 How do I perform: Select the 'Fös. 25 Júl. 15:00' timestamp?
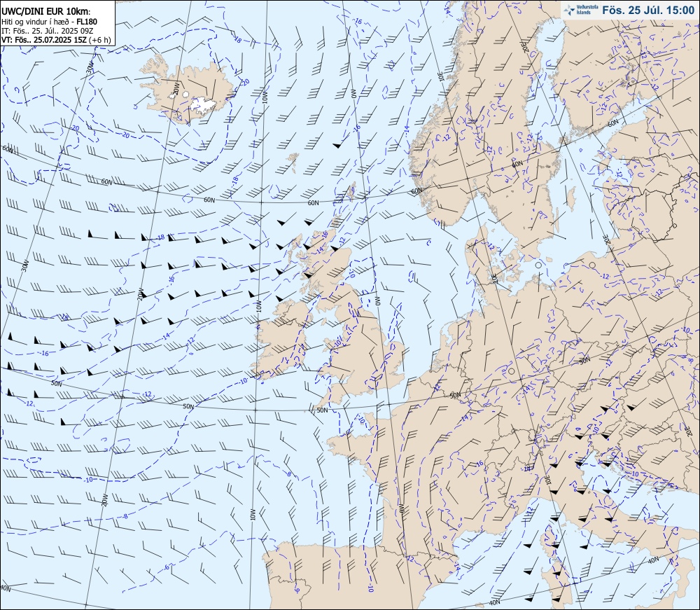point(648,11)
